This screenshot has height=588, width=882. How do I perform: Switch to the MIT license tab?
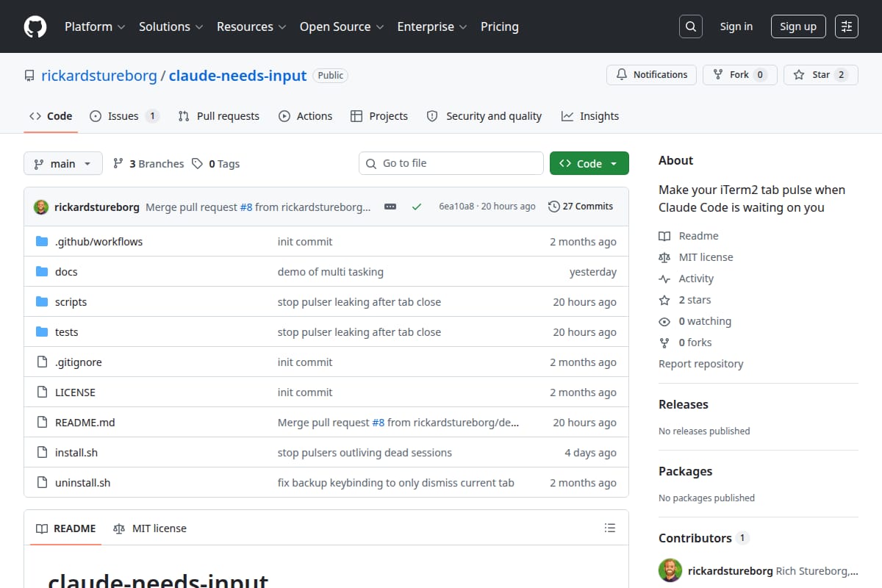coord(150,528)
